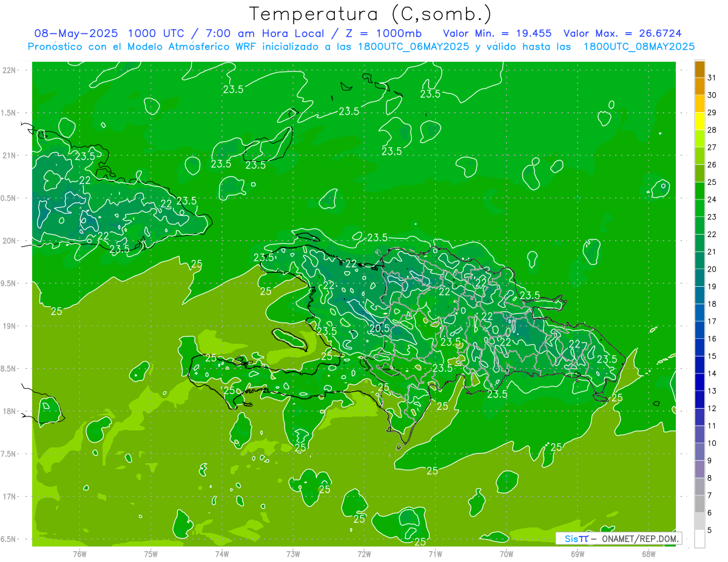Screen dimensions: 728x562
Task: Click the legend value "12"
Action: 712,409
